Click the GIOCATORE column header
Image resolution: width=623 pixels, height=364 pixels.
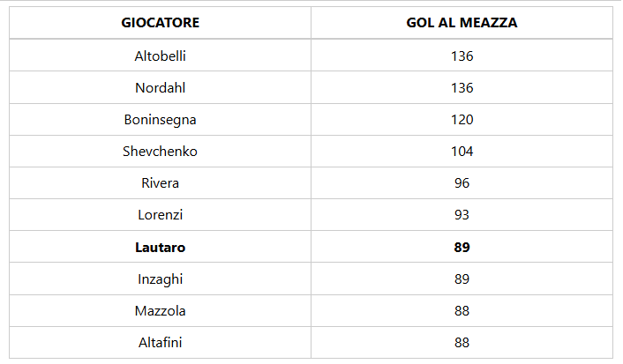pos(160,23)
